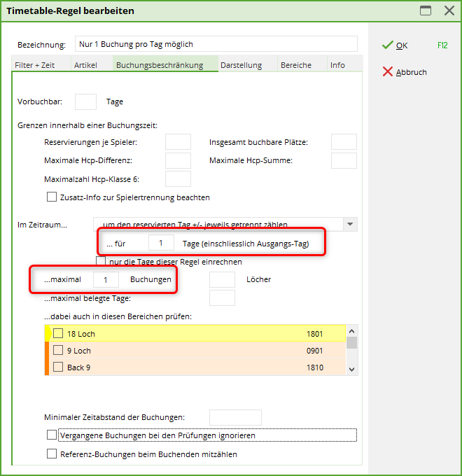Focus the Vorbuchbar Tage input box

tap(85, 101)
